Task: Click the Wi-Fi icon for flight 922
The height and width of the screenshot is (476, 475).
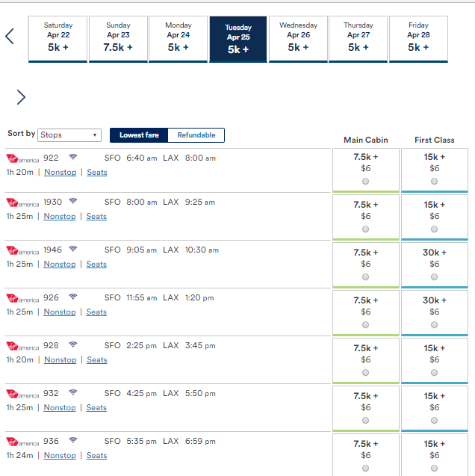Action: pos(72,157)
